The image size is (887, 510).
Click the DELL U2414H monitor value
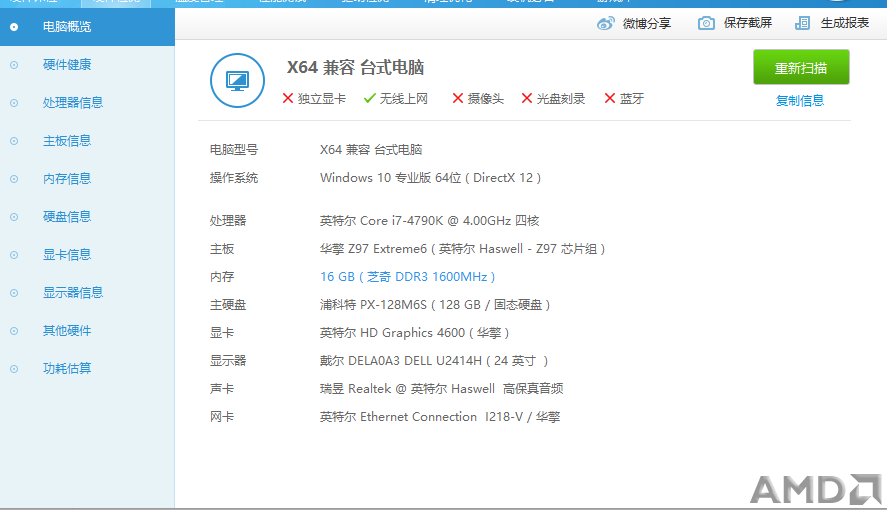pos(433,361)
